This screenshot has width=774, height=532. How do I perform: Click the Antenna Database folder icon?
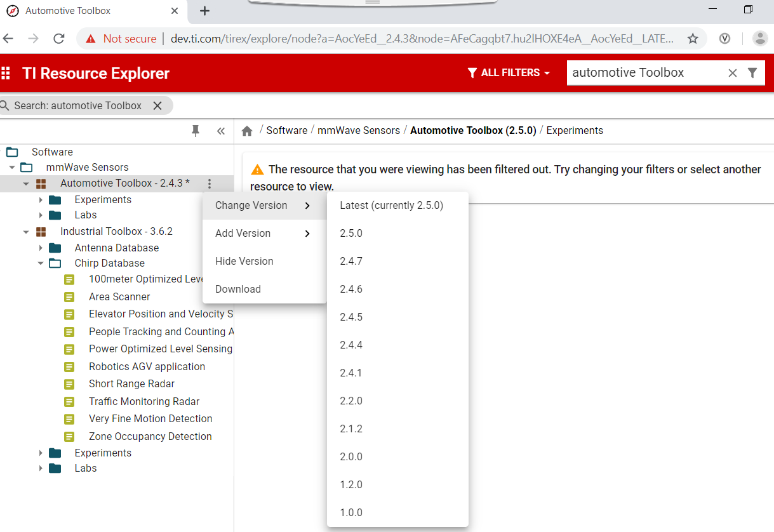[x=55, y=248]
